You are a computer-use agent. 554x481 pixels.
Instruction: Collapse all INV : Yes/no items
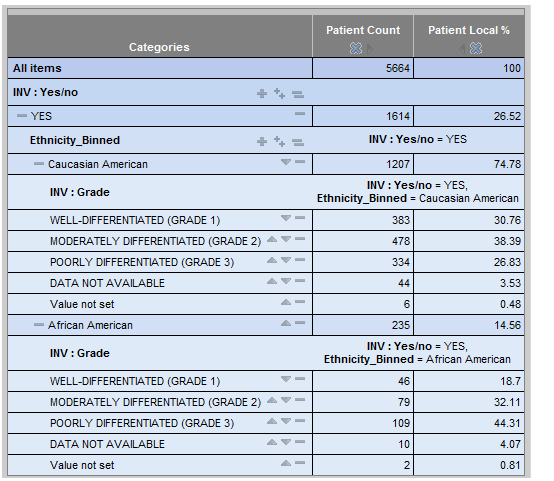(298, 94)
